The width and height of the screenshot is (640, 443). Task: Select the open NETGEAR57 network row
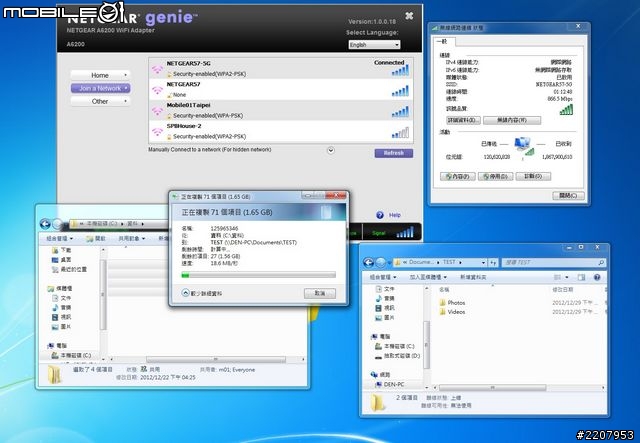281,89
